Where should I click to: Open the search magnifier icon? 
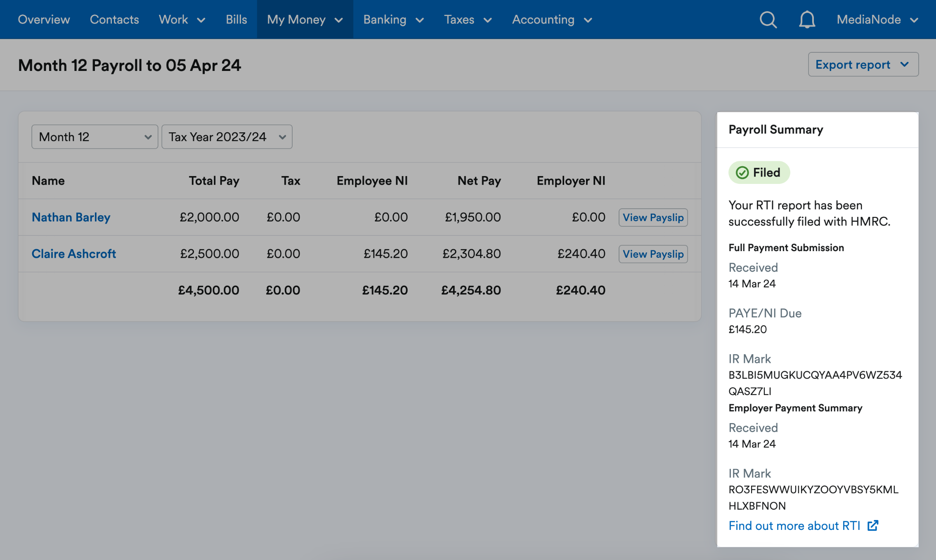768,19
